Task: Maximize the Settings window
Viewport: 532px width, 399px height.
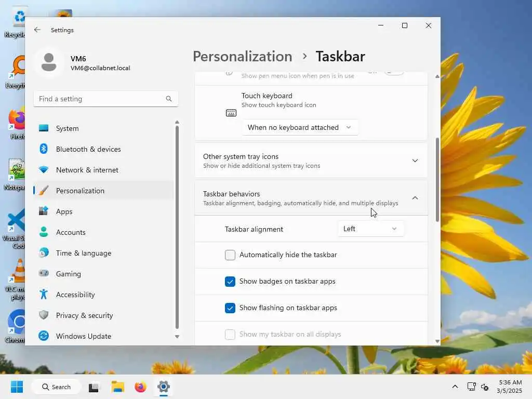Action: coord(404,25)
